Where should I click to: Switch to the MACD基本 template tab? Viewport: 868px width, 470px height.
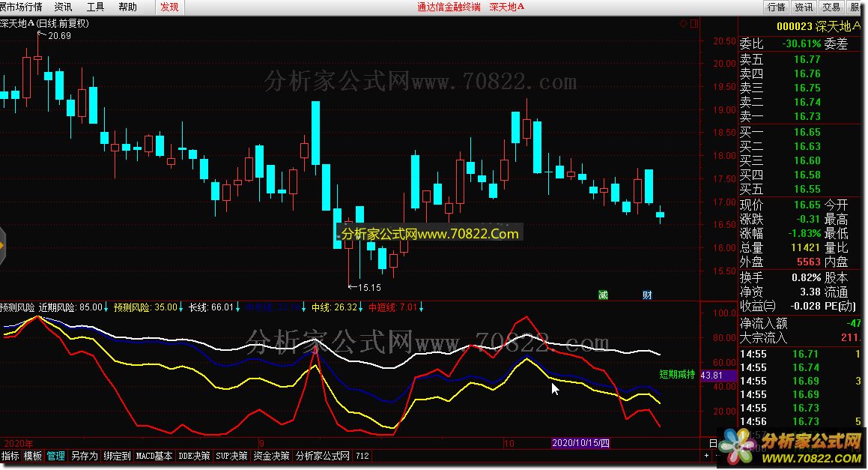coord(154,457)
